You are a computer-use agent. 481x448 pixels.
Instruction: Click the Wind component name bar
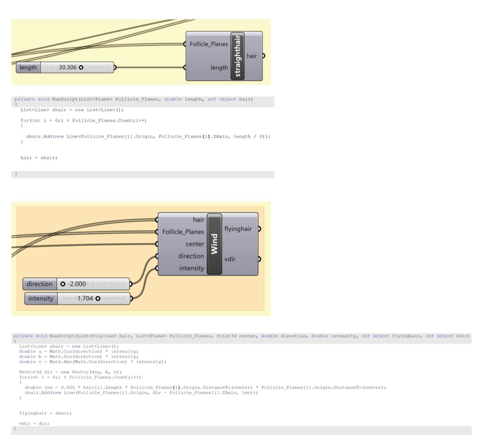coord(214,244)
